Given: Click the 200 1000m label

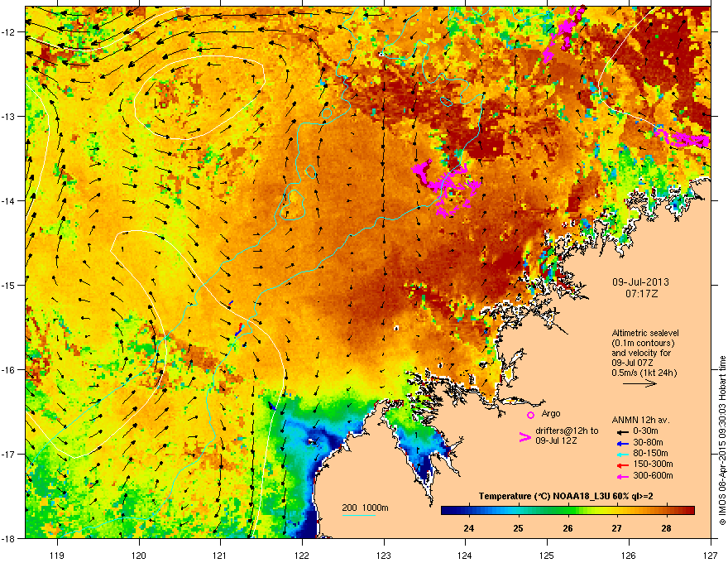Looking at the screenshot, I should click(366, 508).
